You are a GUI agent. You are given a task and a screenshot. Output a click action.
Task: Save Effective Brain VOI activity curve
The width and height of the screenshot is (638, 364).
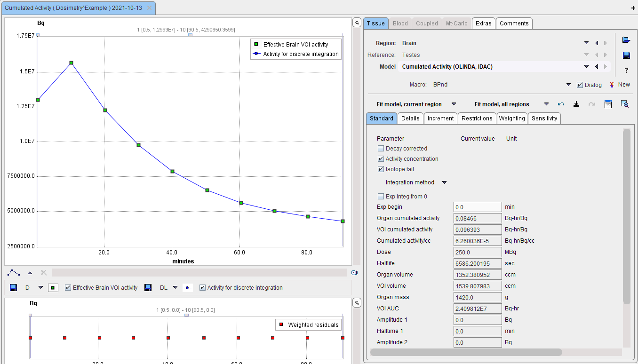point(14,287)
